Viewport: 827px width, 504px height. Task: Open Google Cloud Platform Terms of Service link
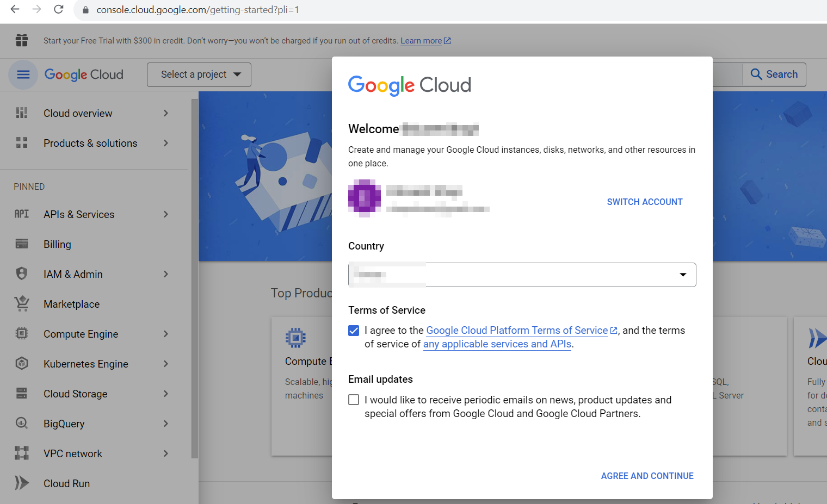click(x=517, y=331)
